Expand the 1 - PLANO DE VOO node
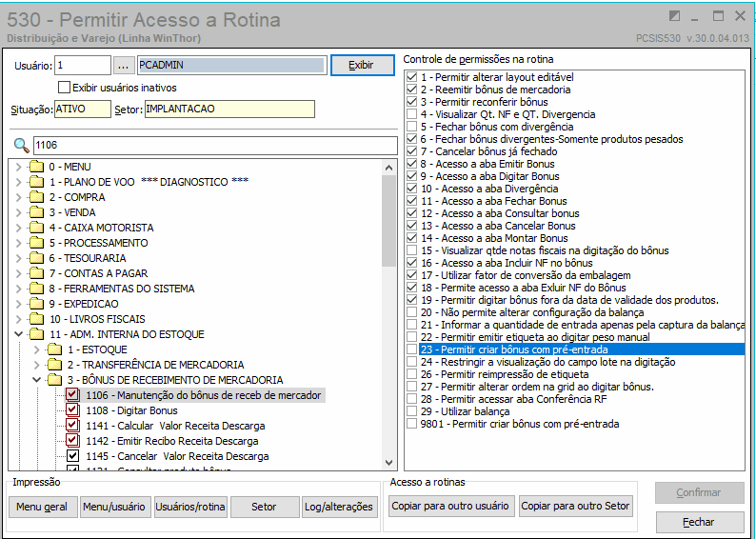Image resolution: width=756 pixels, height=539 pixels. pyautogui.click(x=18, y=182)
